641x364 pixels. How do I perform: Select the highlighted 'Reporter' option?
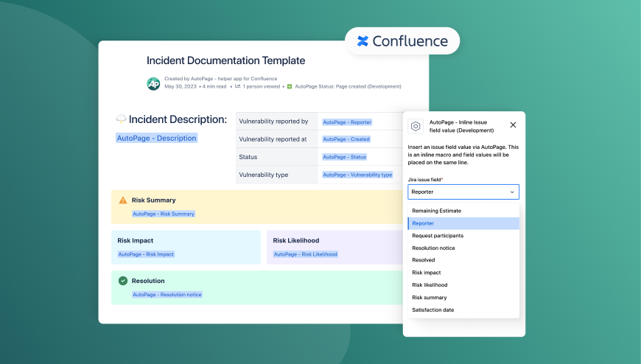463,223
